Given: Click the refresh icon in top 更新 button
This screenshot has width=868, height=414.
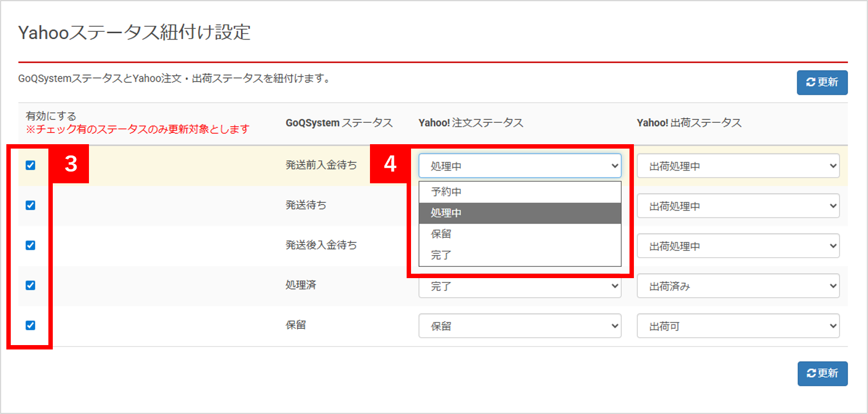Looking at the screenshot, I should pyautogui.click(x=810, y=82).
